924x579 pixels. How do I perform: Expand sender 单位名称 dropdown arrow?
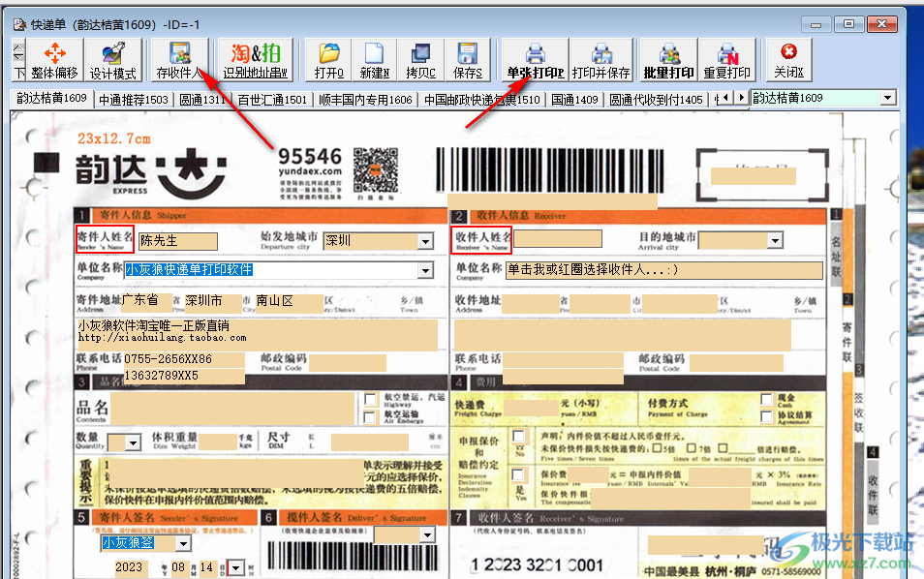point(425,270)
